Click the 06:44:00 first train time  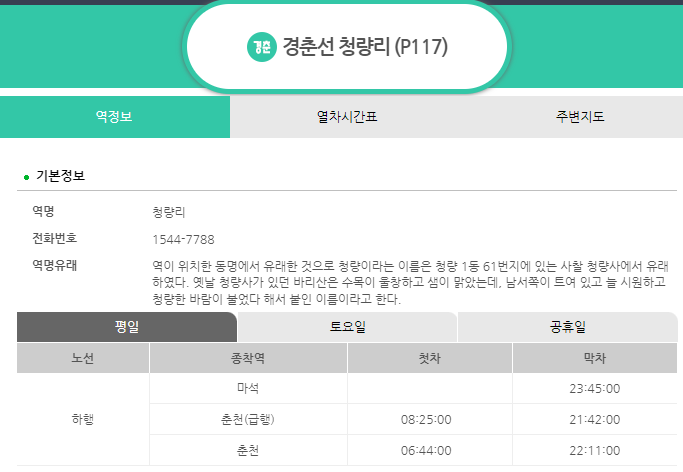point(426,451)
